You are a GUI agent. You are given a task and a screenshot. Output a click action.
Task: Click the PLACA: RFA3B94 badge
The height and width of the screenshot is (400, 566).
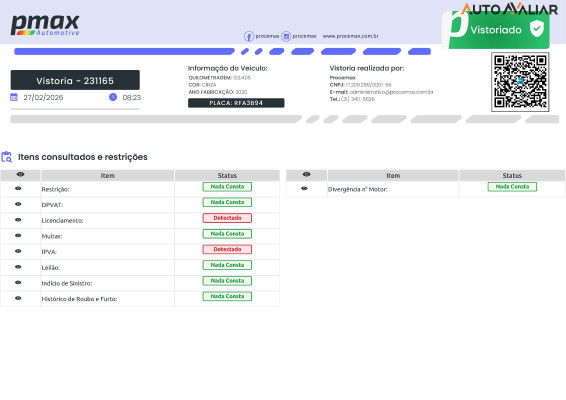236,103
